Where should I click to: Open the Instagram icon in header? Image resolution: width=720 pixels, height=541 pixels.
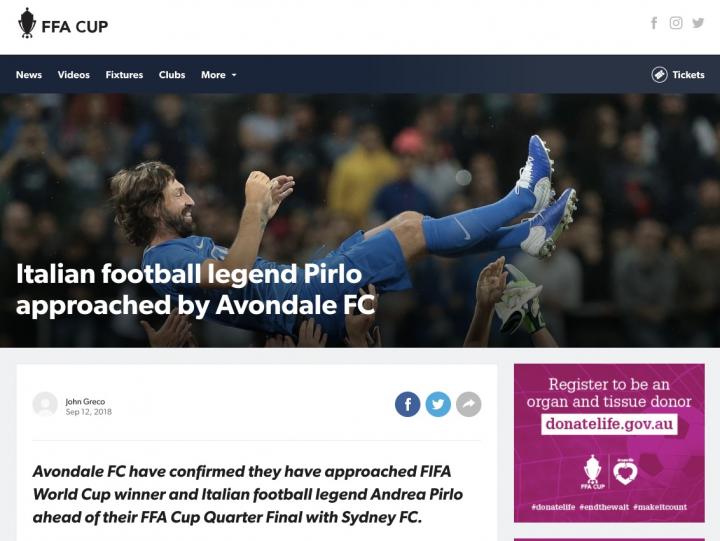(675, 23)
